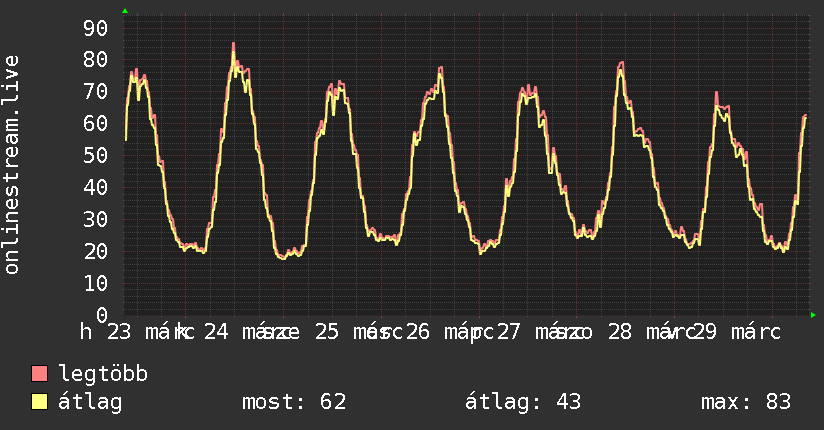This screenshot has width=824, height=430.
Task: Click the 0 label on y-axis
Action: 101,315
